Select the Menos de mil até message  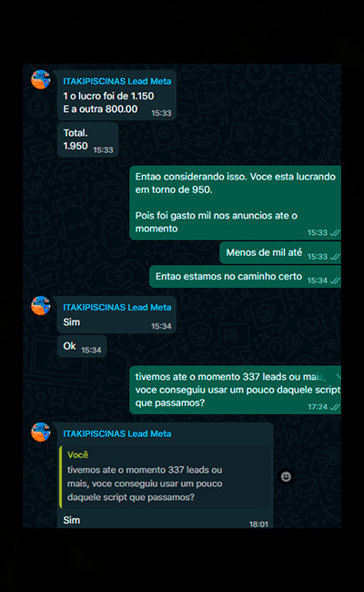(x=280, y=253)
